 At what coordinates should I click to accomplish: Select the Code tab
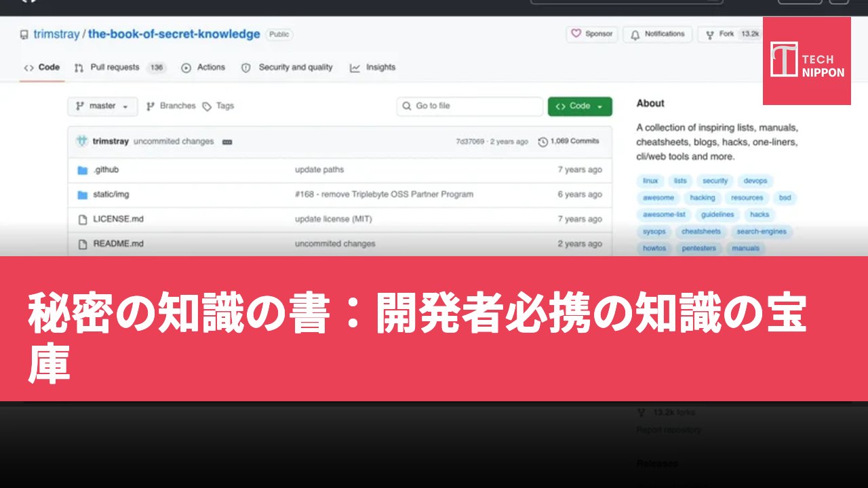coord(42,67)
